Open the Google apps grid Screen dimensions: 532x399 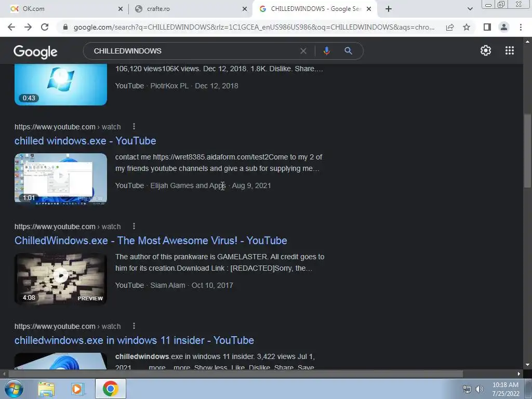[510, 50]
